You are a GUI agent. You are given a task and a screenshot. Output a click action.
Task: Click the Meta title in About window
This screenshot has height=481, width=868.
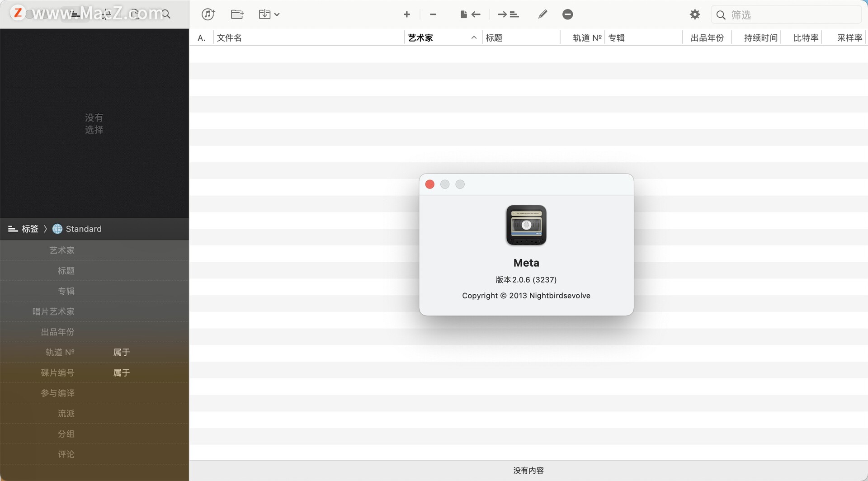pos(526,263)
